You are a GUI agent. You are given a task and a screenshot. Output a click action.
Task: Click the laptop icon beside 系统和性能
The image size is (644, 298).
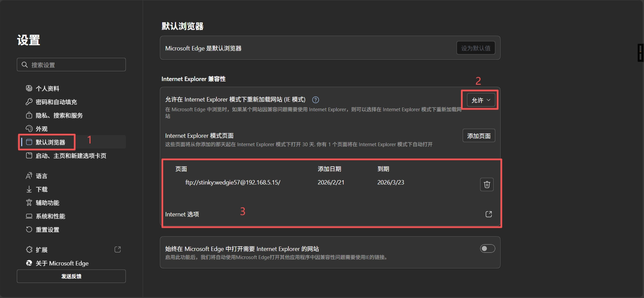coord(29,216)
